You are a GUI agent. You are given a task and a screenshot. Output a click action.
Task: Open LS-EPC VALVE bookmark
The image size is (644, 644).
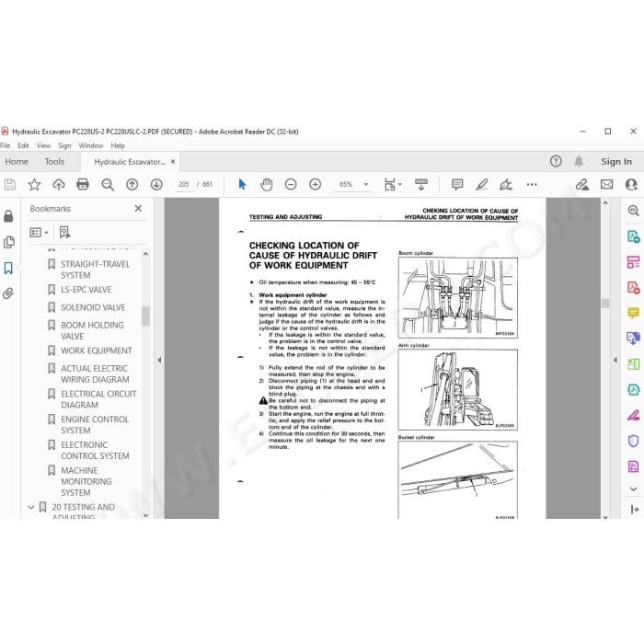pyautogui.click(x=86, y=290)
